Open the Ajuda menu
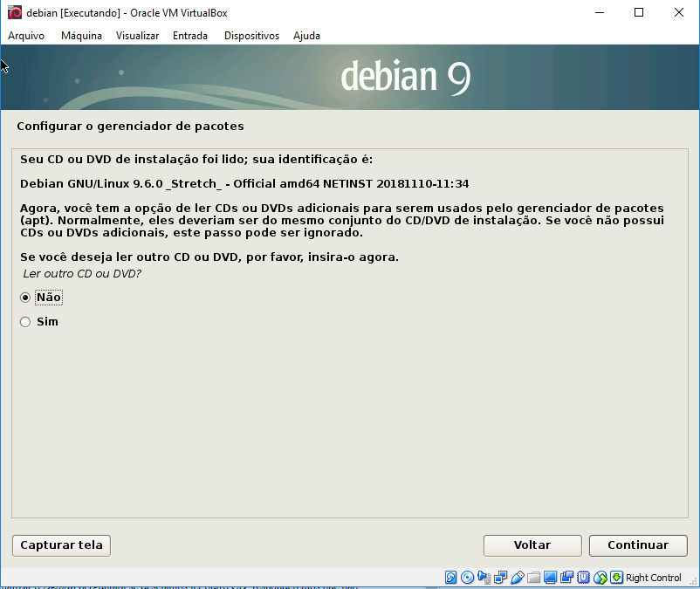This screenshot has height=589, width=700. (x=306, y=36)
